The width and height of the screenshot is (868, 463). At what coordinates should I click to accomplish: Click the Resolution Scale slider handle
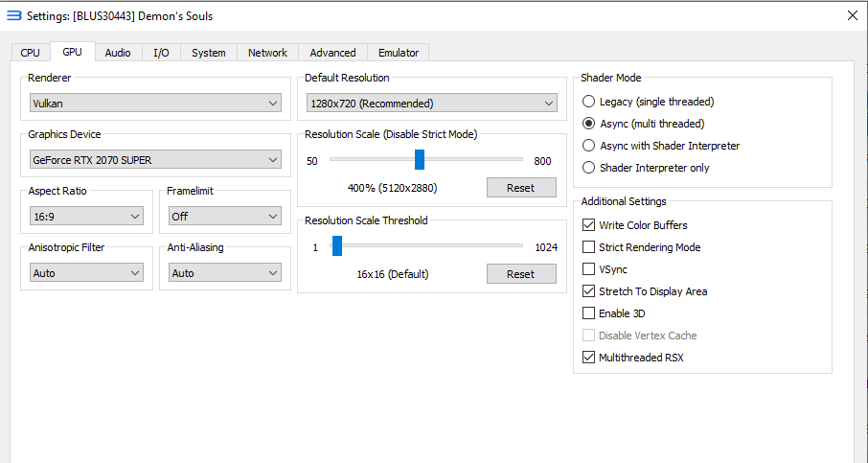pos(420,159)
